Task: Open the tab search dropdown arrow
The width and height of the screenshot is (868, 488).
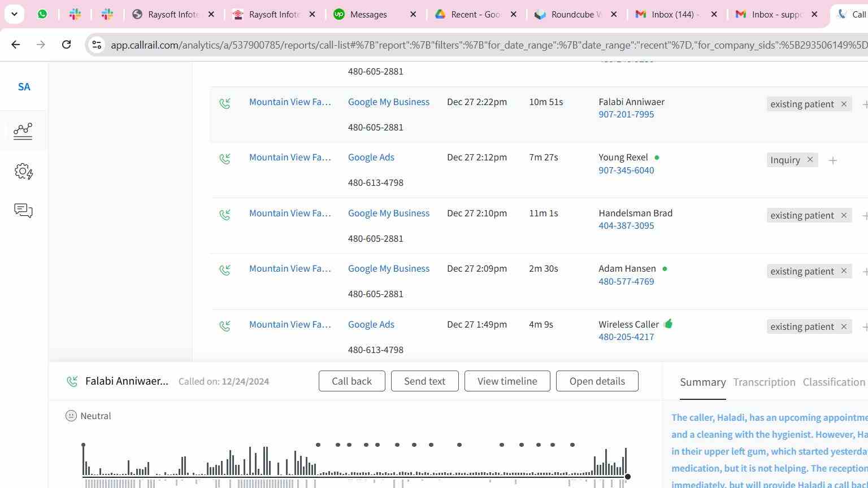Action: pyautogui.click(x=14, y=14)
